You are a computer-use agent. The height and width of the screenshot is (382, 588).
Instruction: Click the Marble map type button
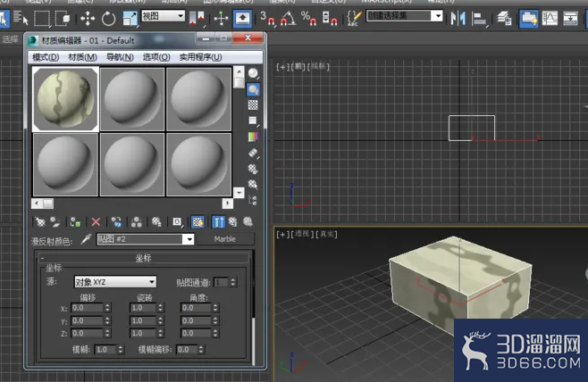point(225,239)
